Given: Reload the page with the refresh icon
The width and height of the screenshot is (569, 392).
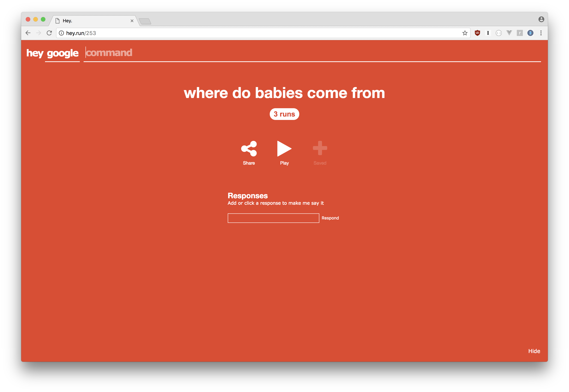Looking at the screenshot, I should [x=49, y=33].
